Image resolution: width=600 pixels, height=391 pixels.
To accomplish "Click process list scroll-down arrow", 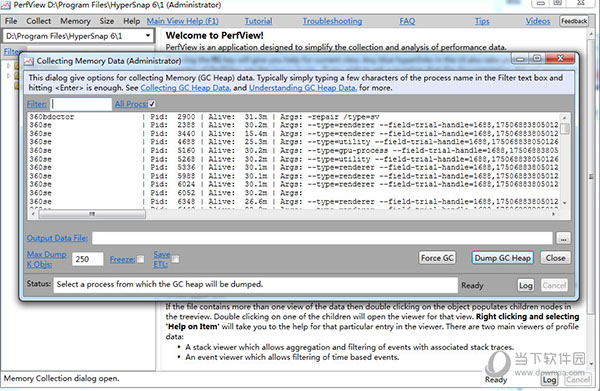I will (x=565, y=202).
